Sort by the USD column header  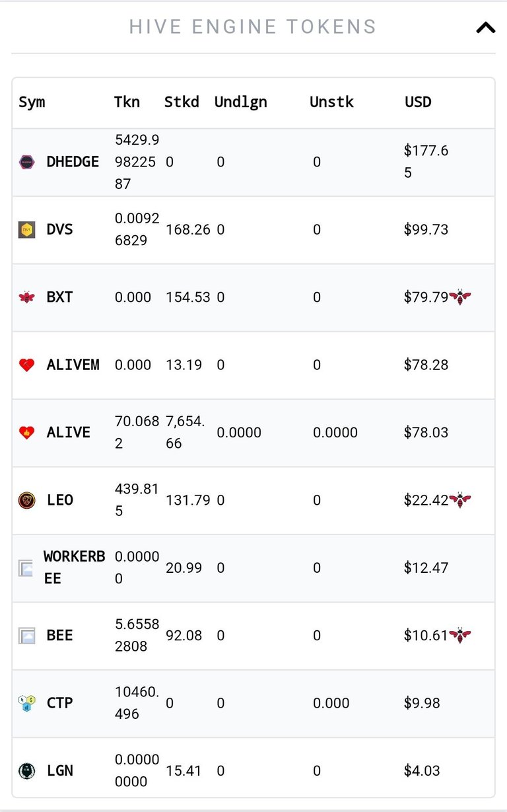point(418,102)
